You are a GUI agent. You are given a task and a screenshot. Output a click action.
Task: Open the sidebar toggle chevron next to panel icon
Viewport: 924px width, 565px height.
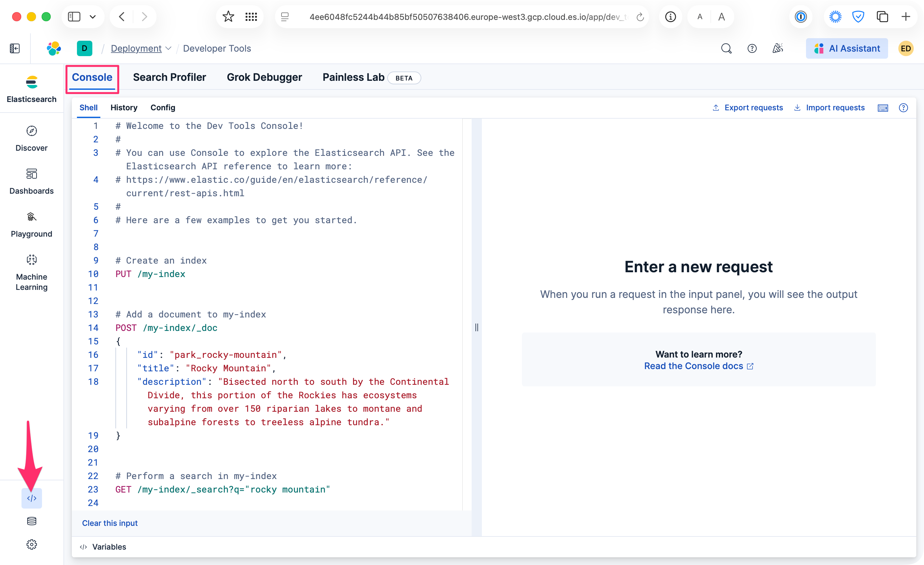click(x=93, y=16)
